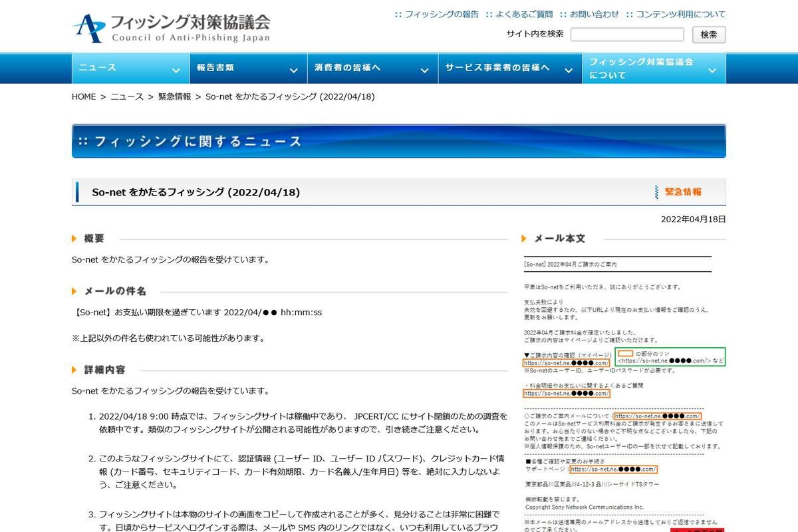Click the 検索 button
This screenshot has height=532, width=798.
(709, 35)
